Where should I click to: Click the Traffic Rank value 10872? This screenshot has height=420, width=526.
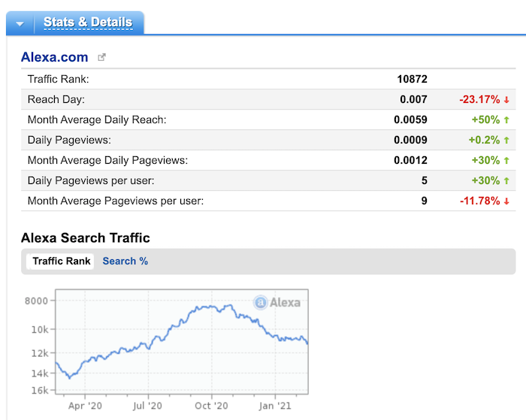(x=412, y=79)
